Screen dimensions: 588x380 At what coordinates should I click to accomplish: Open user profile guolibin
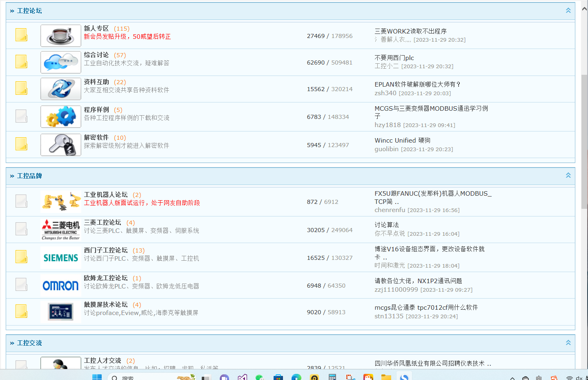(x=386, y=149)
